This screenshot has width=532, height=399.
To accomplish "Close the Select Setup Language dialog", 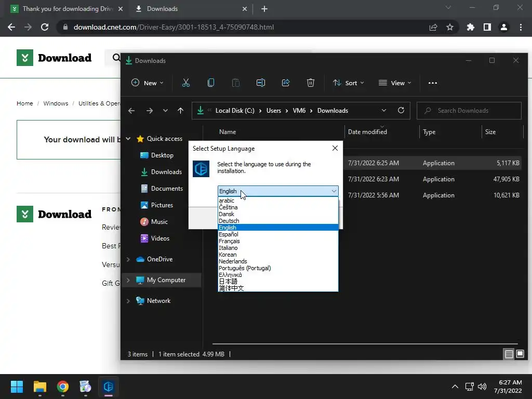I will (x=335, y=148).
